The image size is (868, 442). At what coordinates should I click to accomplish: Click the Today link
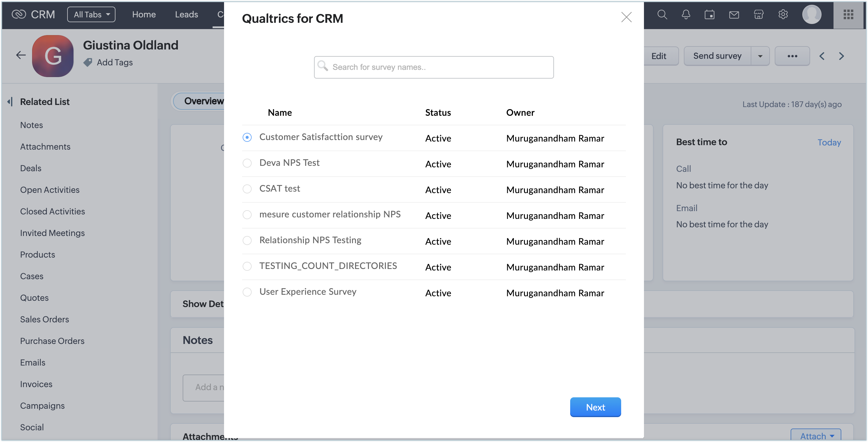[x=829, y=142]
